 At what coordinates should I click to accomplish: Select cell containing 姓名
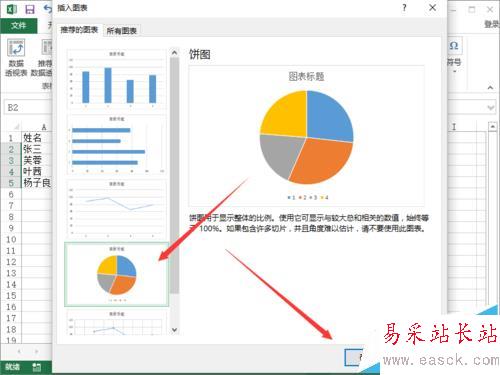37,137
